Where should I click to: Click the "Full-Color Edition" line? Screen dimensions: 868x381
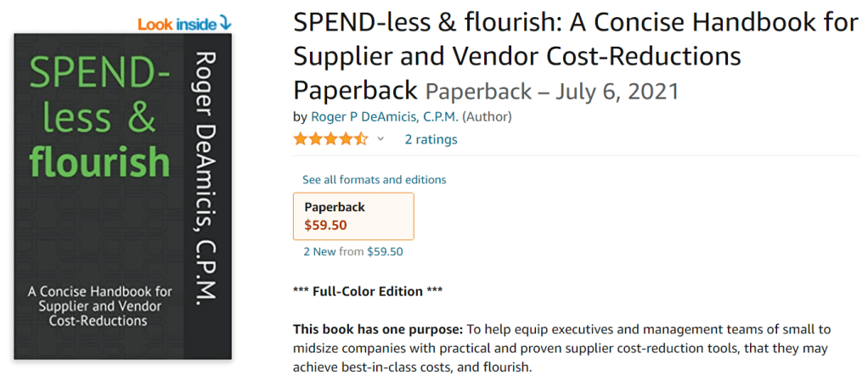368,291
